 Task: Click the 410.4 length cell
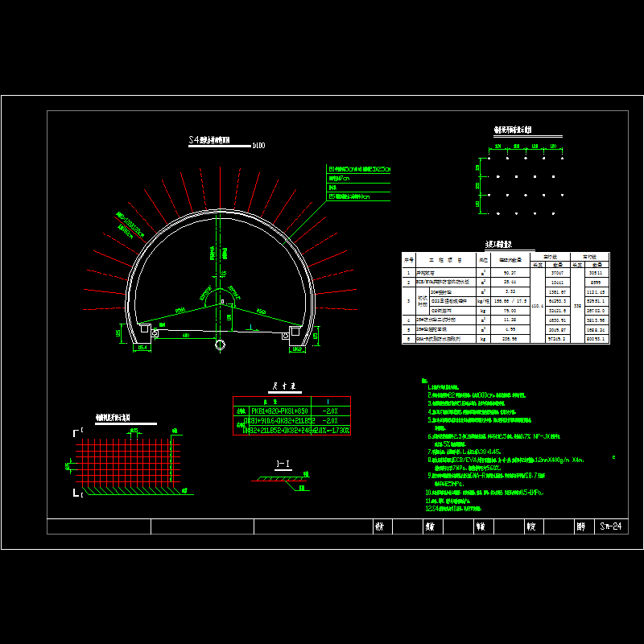[x=537, y=306]
